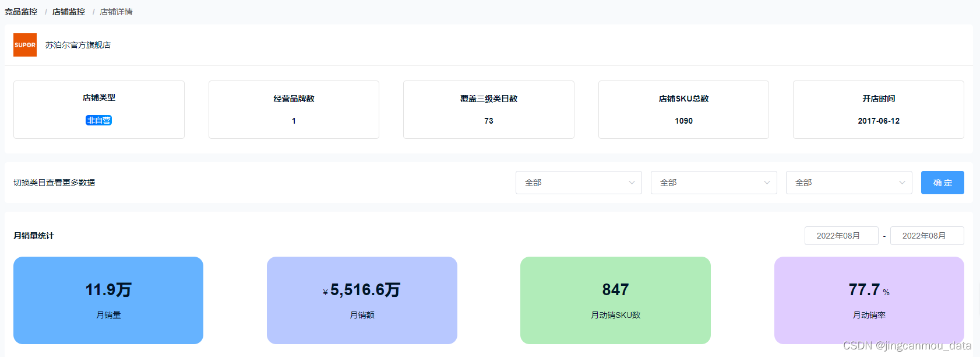980x357 pixels.
Task: Select the 月销量 11.9万 card
Action: coord(108,300)
